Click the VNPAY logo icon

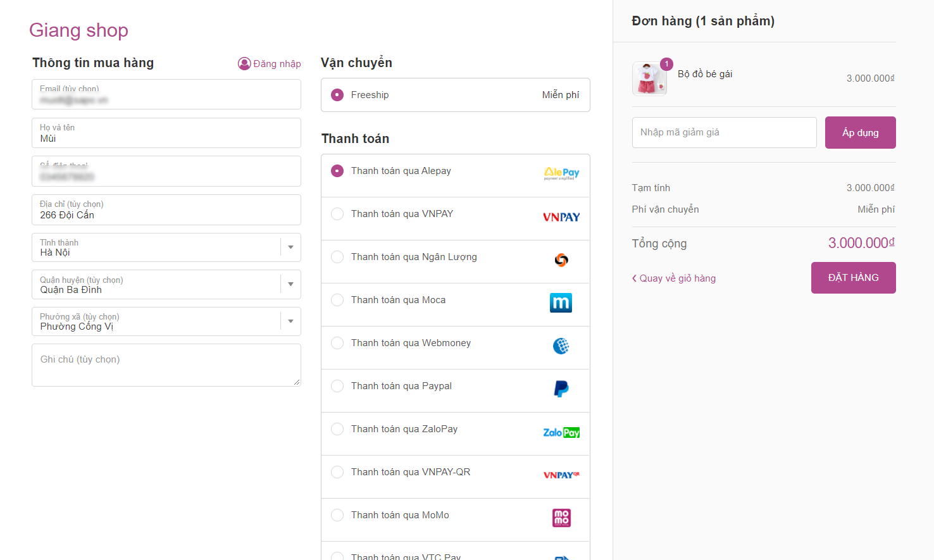[561, 217]
